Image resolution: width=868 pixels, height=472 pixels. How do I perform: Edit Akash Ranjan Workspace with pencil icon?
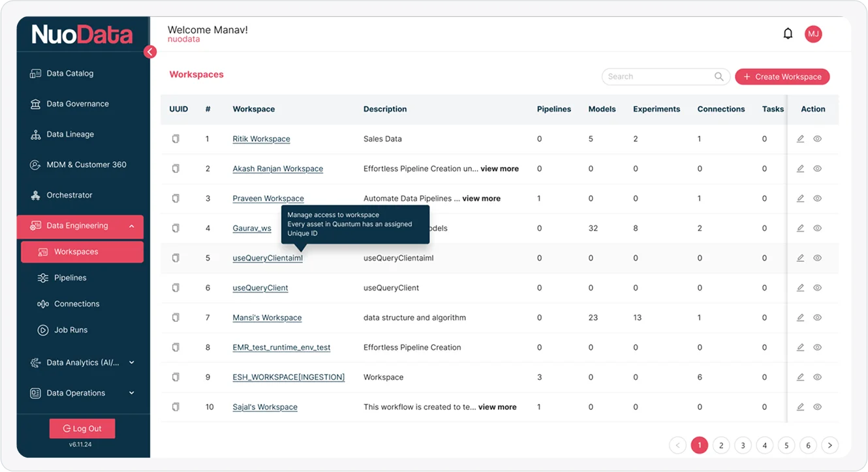pyautogui.click(x=800, y=168)
